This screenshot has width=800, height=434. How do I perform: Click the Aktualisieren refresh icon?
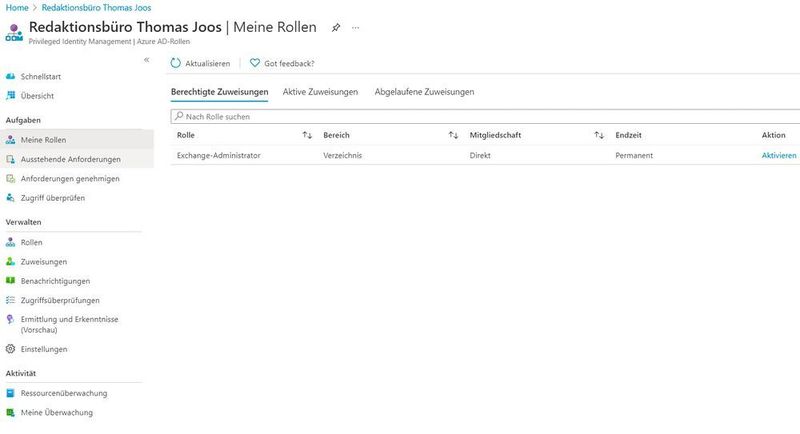pos(176,63)
